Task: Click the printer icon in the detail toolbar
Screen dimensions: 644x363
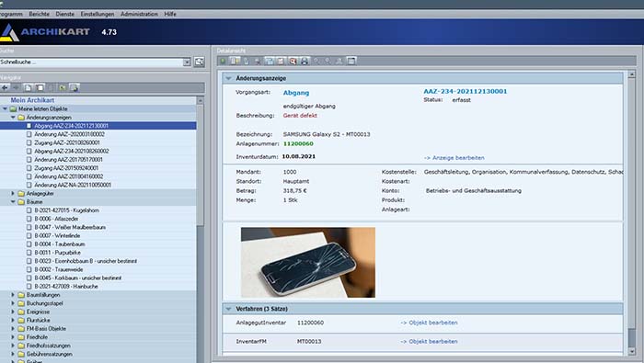Action: (305, 62)
